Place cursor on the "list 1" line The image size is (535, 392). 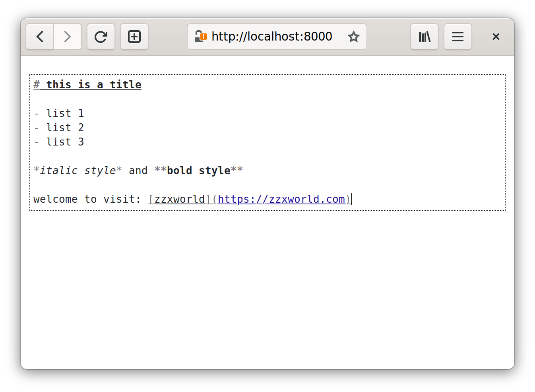pos(65,113)
